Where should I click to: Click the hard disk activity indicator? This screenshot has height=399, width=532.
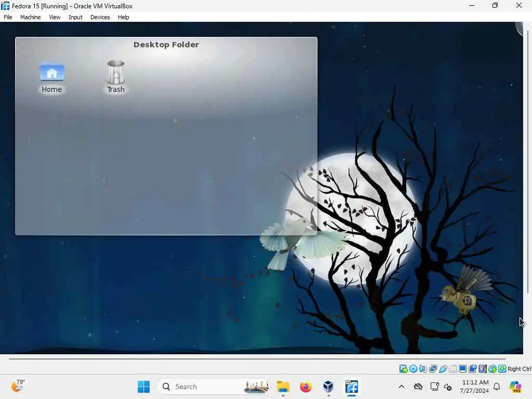(x=403, y=369)
